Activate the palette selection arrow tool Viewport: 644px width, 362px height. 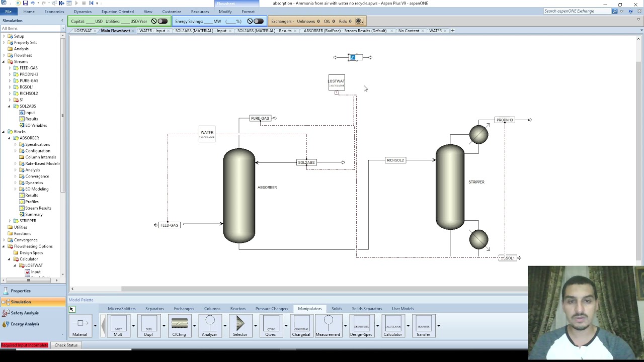72,309
